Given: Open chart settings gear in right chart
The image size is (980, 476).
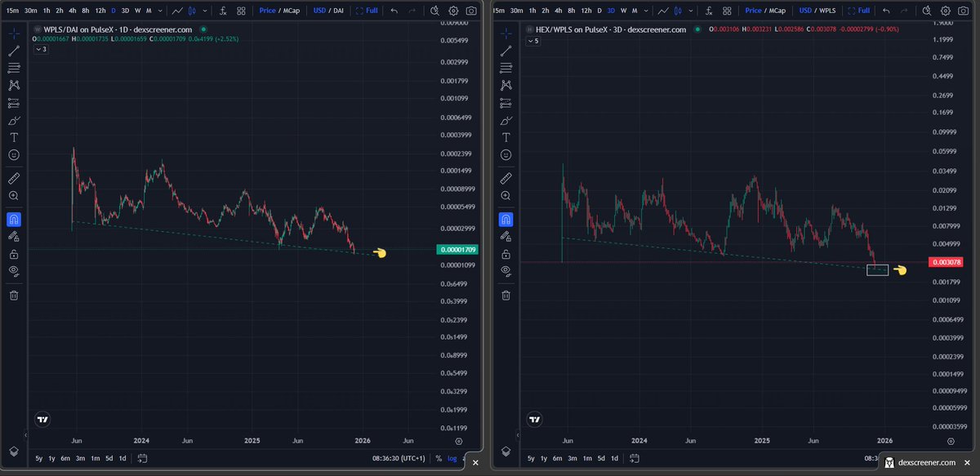Looking at the screenshot, I should pos(947,11).
